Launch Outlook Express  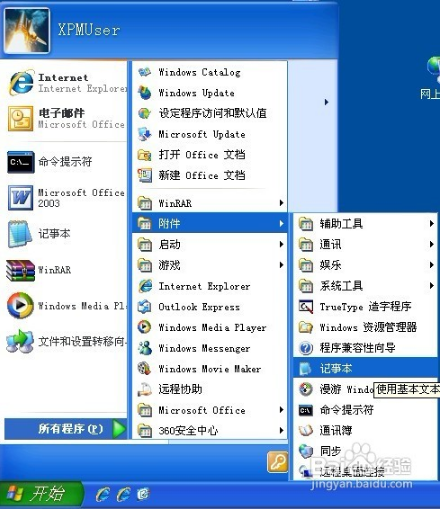click(209, 307)
